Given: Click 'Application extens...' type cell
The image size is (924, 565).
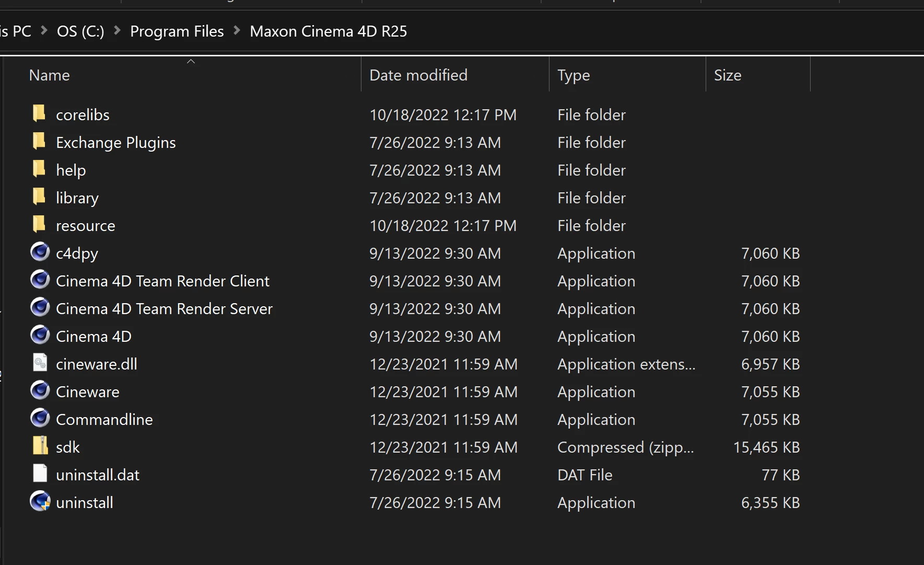Looking at the screenshot, I should tap(626, 364).
